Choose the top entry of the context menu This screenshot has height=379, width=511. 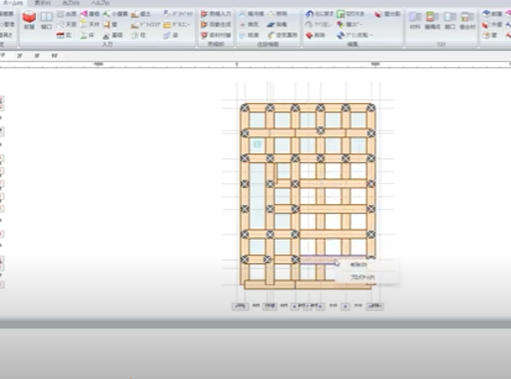pos(358,265)
